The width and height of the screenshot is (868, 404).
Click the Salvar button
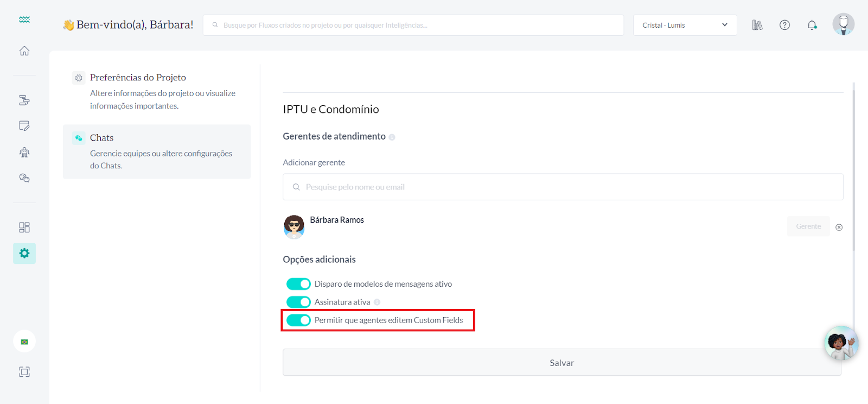(561, 363)
